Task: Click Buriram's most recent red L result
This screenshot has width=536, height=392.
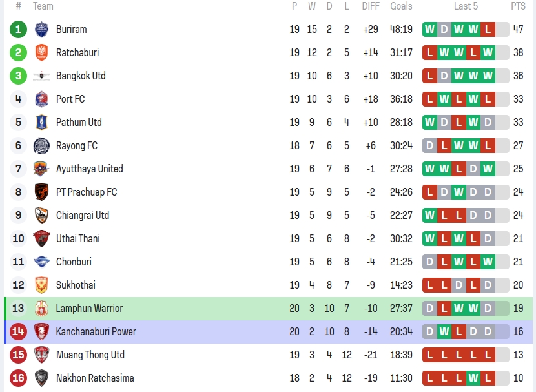Action: point(488,29)
